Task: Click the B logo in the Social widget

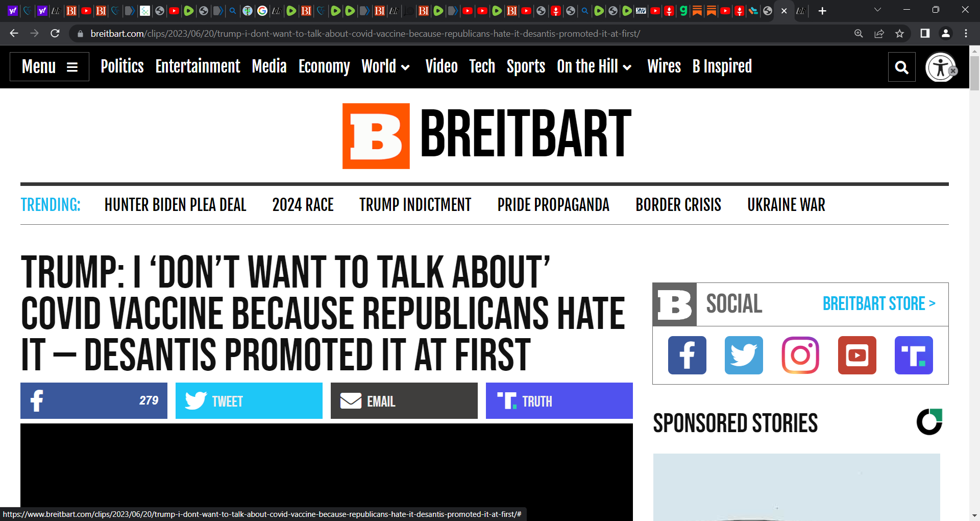Action: [675, 304]
